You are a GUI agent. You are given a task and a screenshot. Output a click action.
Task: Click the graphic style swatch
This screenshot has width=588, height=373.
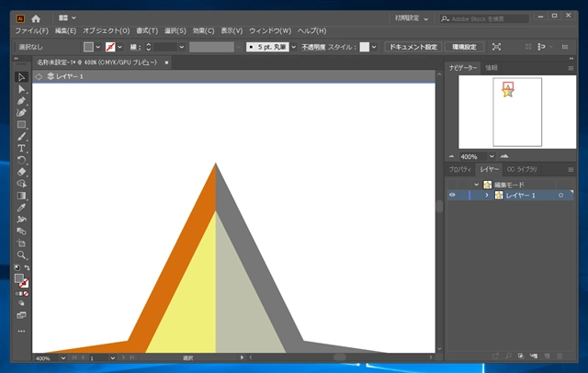(365, 47)
